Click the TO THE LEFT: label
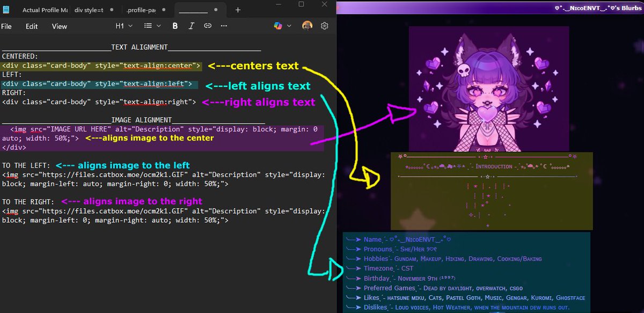This screenshot has width=644, height=313. tap(26, 165)
